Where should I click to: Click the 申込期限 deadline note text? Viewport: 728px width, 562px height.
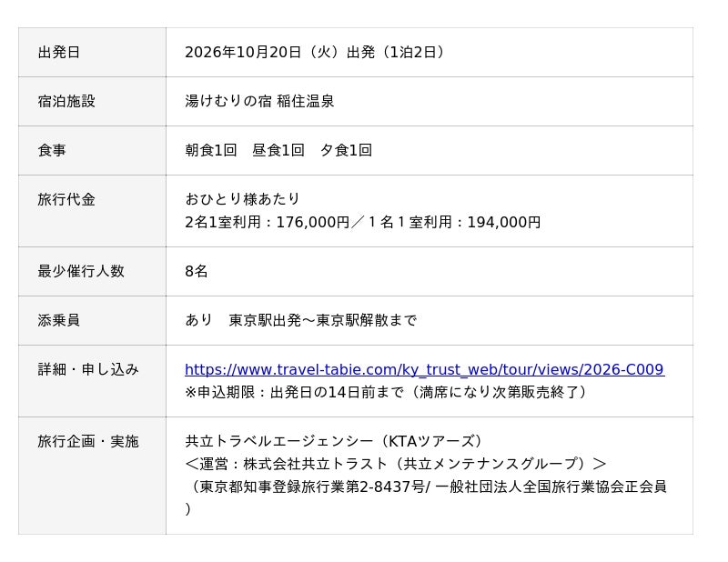coord(385,392)
